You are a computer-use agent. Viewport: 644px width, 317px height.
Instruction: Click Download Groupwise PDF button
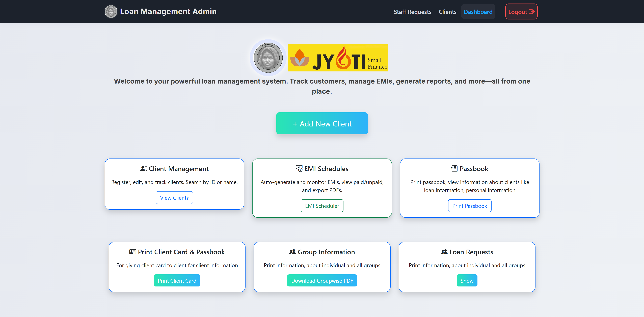(x=322, y=280)
